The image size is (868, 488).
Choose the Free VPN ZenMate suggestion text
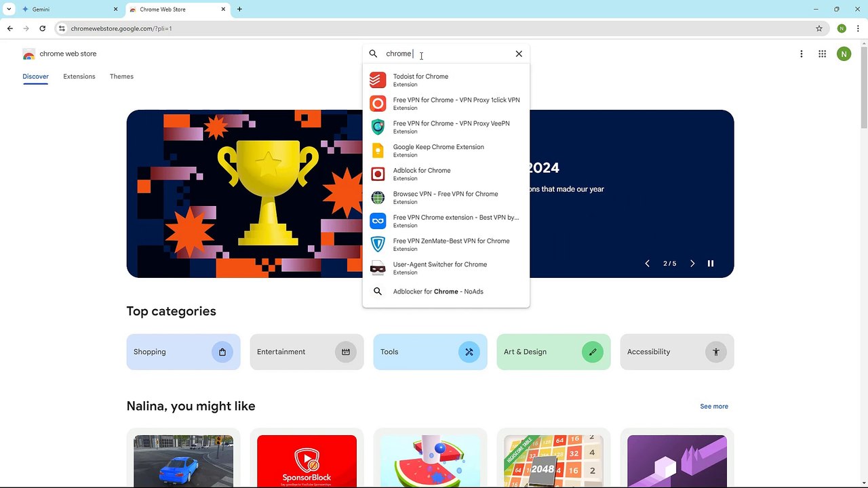coord(451,241)
